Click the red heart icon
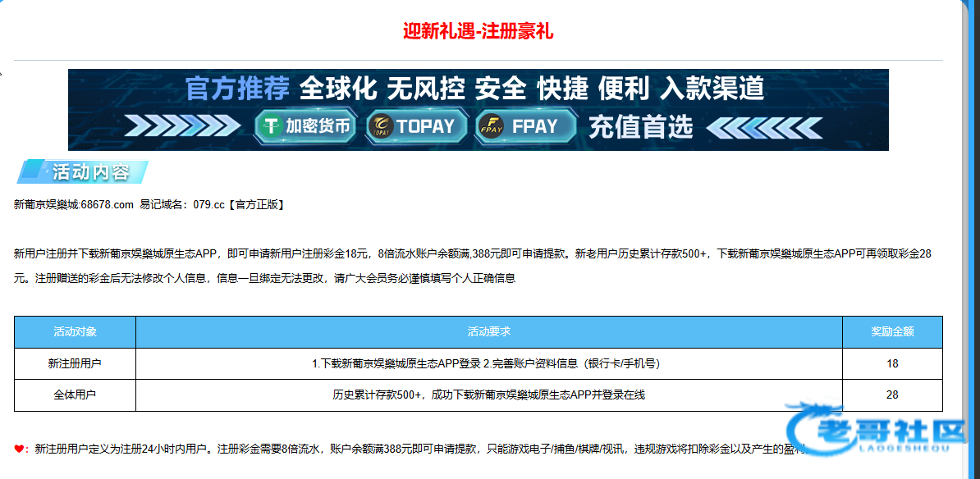980x479 pixels. tap(19, 449)
